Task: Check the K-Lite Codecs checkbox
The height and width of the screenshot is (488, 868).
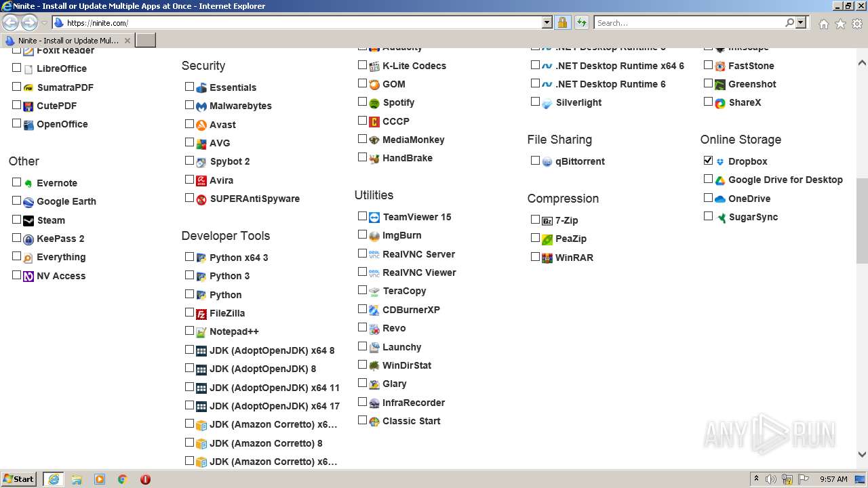Action: (362, 65)
